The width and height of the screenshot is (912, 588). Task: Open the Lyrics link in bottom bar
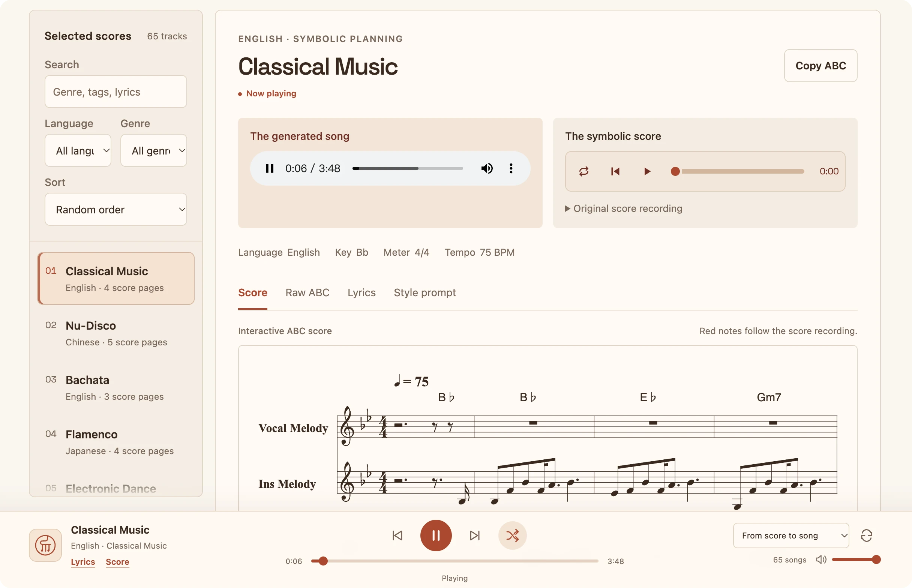point(83,562)
